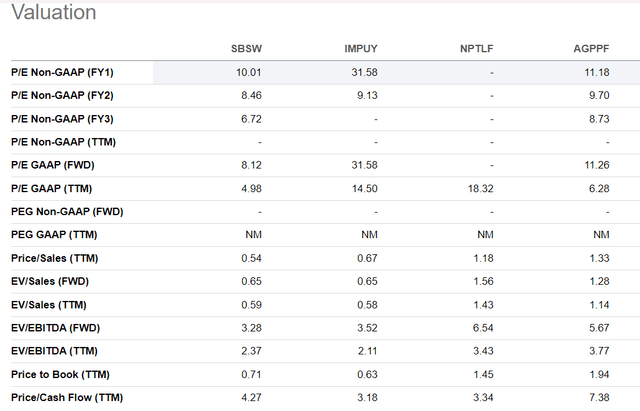640x411 pixels.
Task: Click NPTLF EV/EBITDA TTM value 3.43
Action: (x=483, y=351)
